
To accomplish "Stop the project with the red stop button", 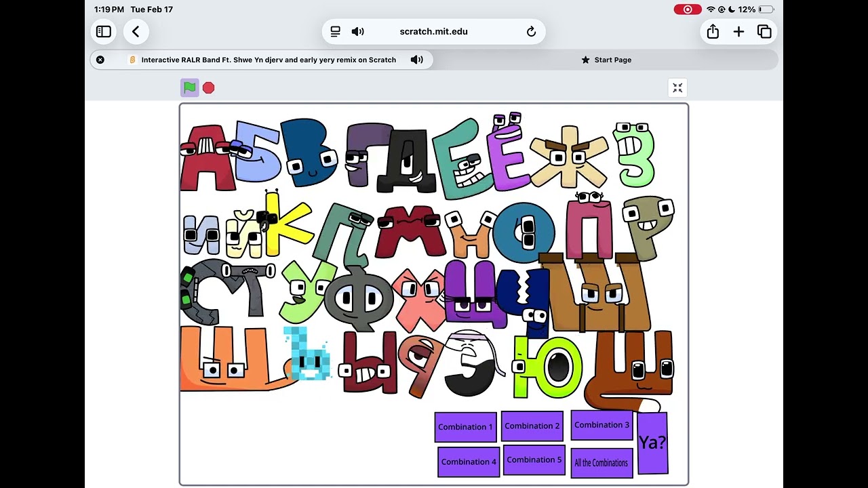I will [209, 87].
